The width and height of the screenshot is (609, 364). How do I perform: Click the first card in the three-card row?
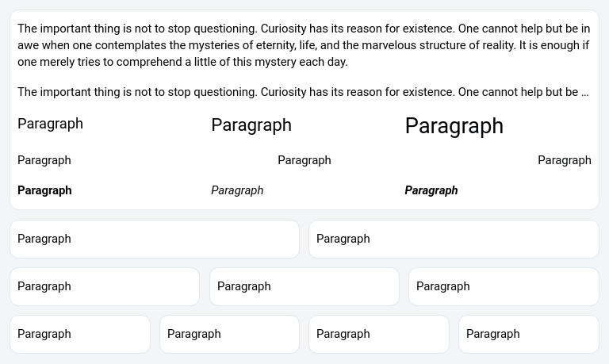pos(105,286)
